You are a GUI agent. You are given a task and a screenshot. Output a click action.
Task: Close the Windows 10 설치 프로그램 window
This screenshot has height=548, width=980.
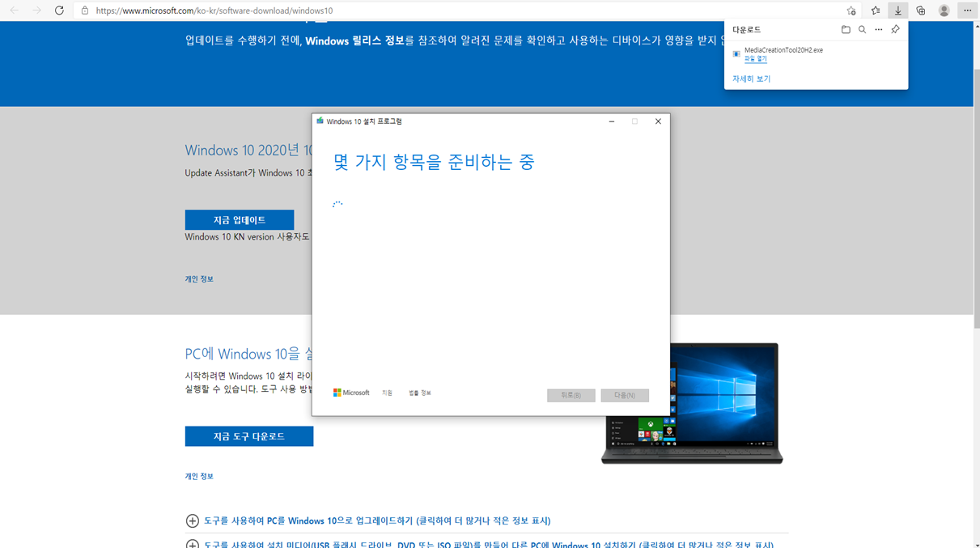coord(658,121)
